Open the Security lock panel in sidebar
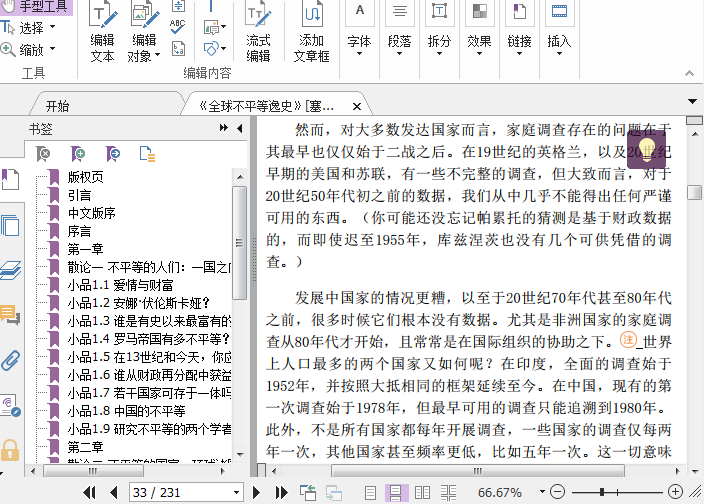This screenshot has height=504, width=704. coord(11,449)
